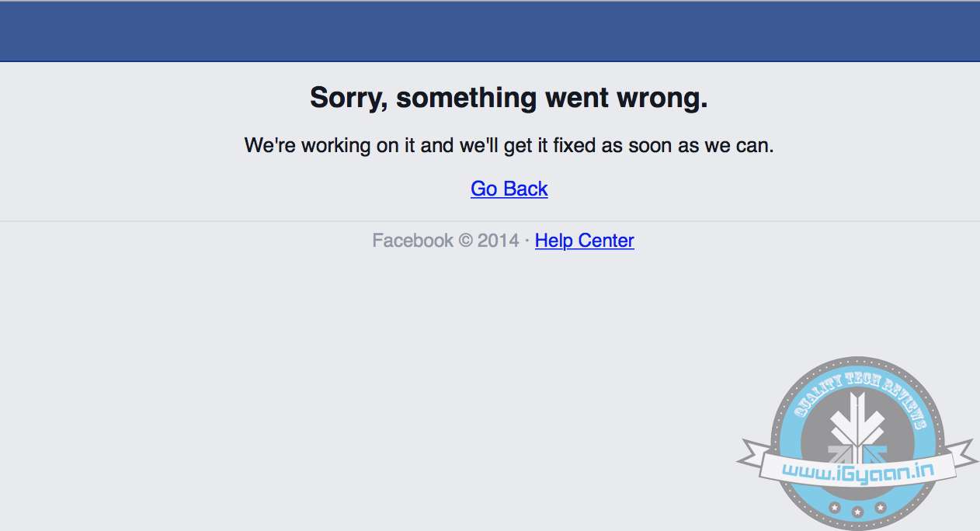The width and height of the screenshot is (980, 531).
Task: Click the Go Back link
Action: point(509,189)
